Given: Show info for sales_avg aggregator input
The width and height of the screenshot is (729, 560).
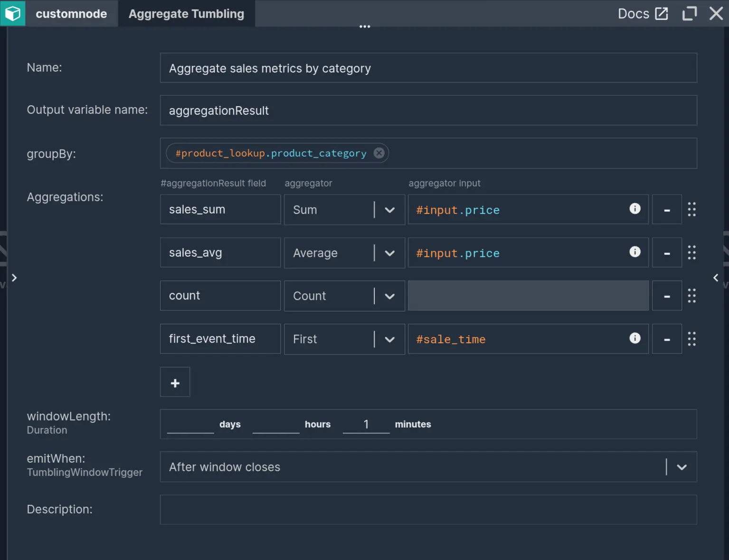Looking at the screenshot, I should (634, 252).
